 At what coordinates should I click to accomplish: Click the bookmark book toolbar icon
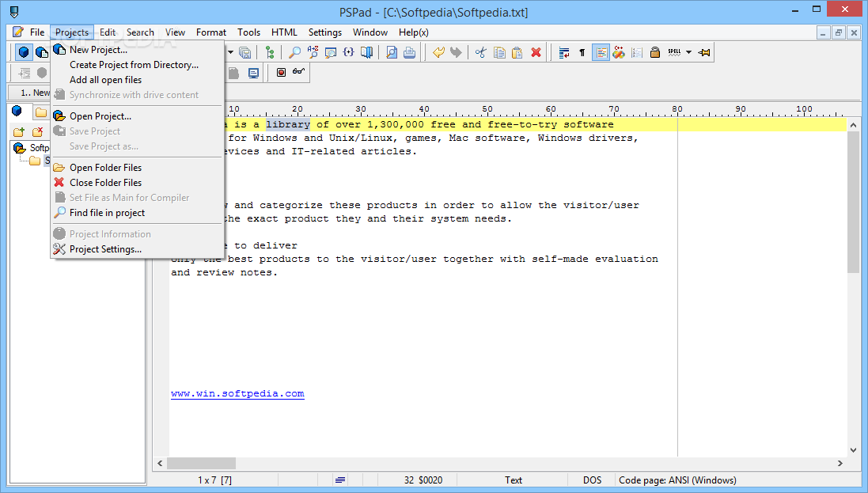366,52
